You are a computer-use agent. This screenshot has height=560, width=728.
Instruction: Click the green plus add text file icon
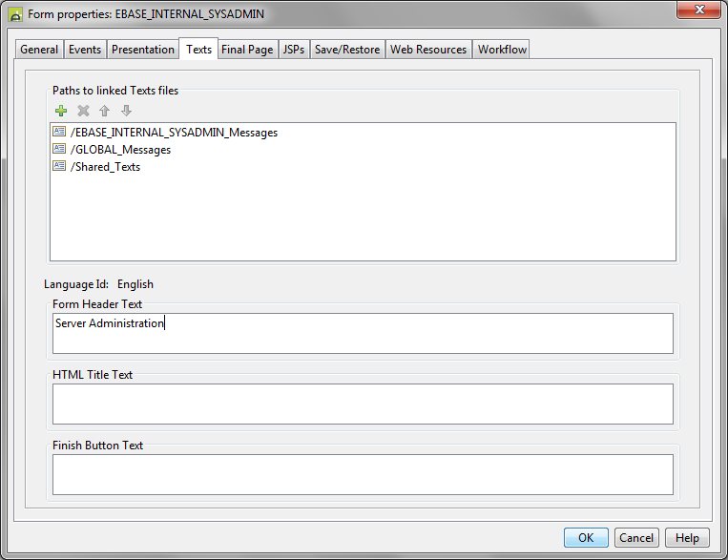(x=61, y=111)
